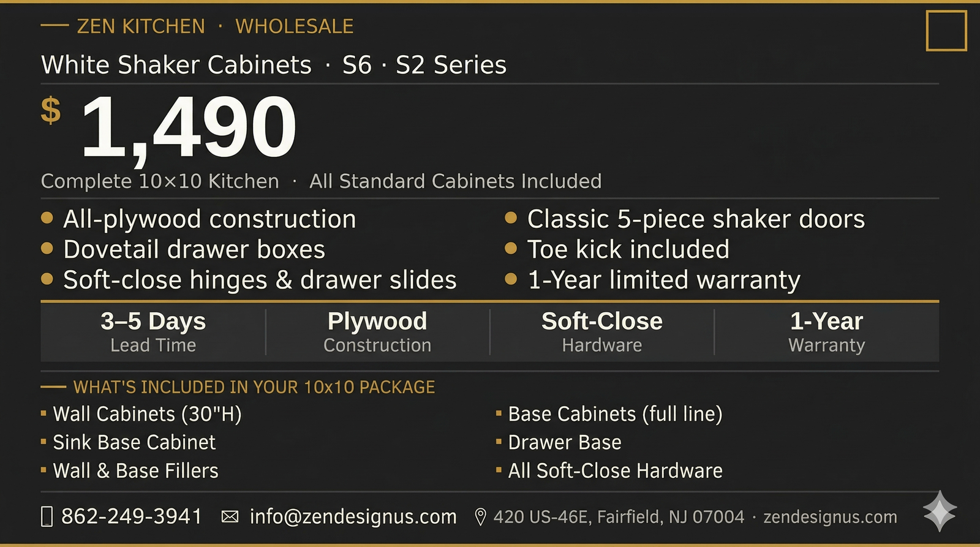Visit the zendesignus.com website link
The width and height of the screenshot is (980, 547).
click(830, 518)
